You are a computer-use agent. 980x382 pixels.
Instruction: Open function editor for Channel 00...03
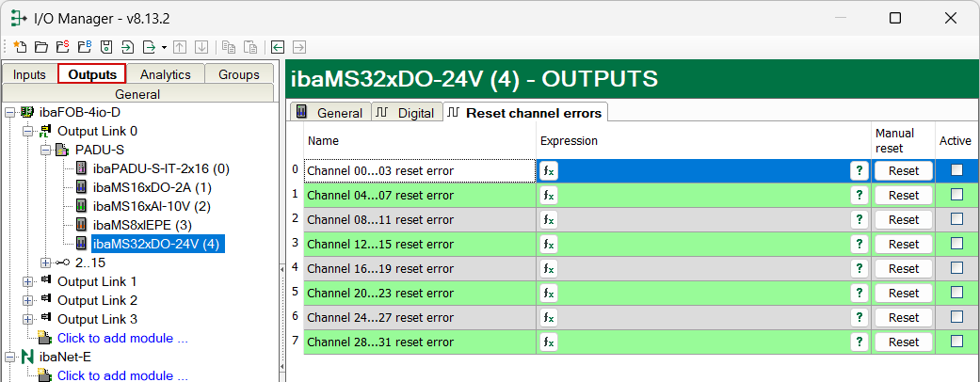[x=549, y=171]
